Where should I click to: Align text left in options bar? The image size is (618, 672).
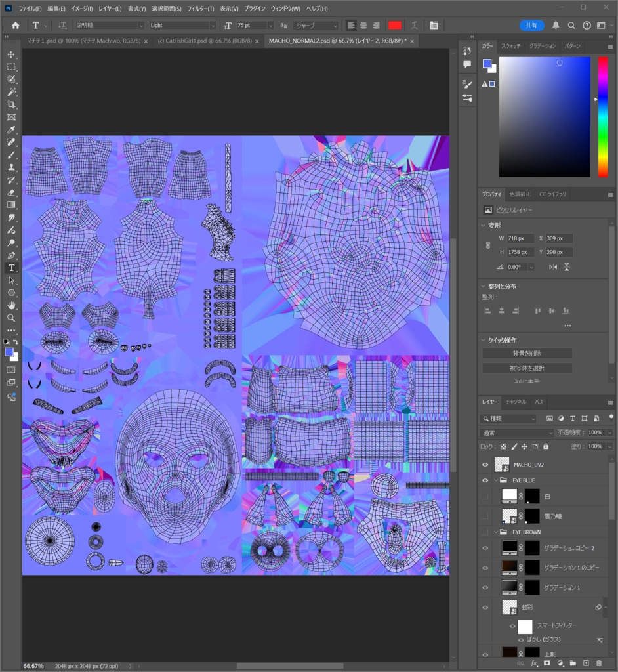coord(351,26)
